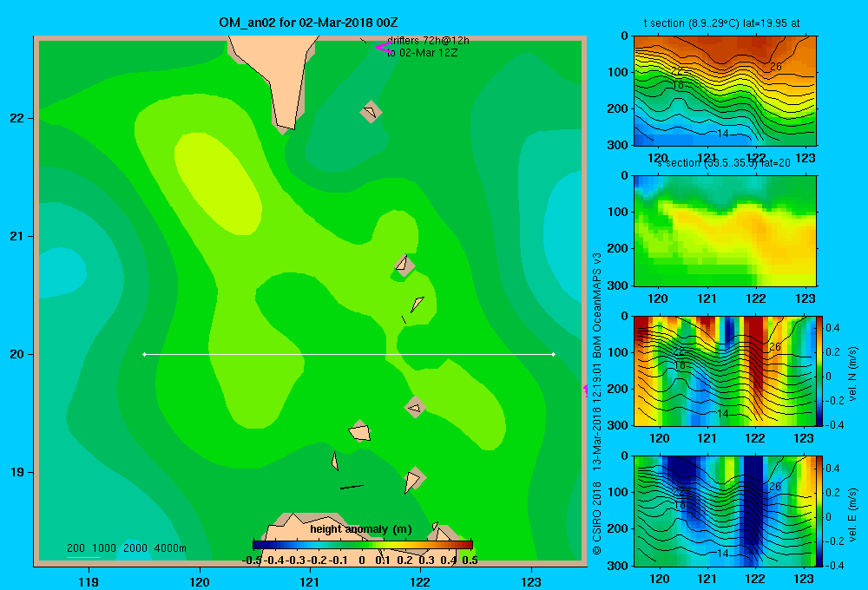The width and height of the screenshot is (868, 590).
Task: Click longitude label 121 under the main map
Action: (x=310, y=581)
